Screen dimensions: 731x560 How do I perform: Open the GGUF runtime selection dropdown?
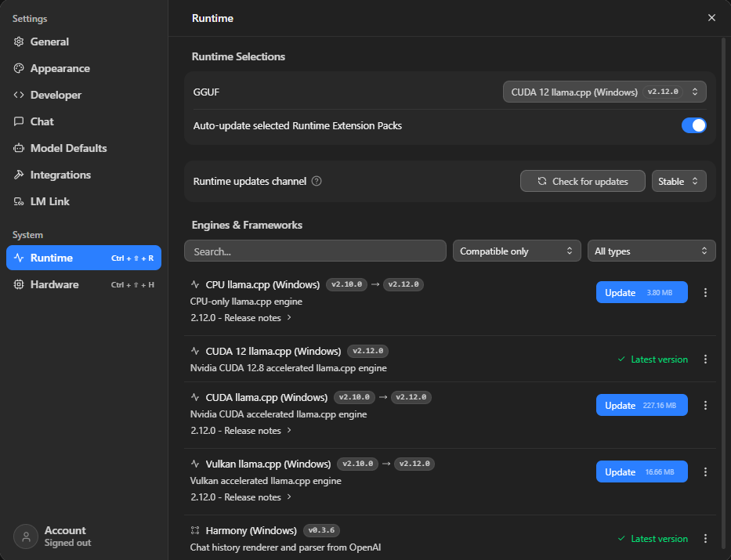605,92
